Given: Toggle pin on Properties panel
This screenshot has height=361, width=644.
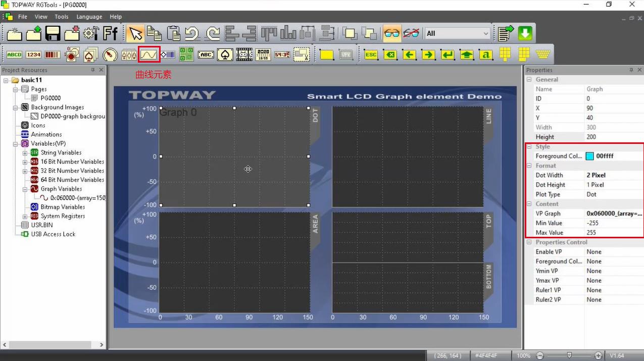Looking at the screenshot, I should pyautogui.click(x=631, y=70).
